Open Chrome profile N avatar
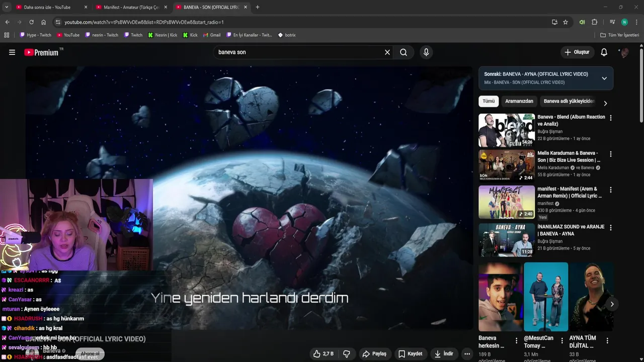Viewport: 644px width, 362px height. pos(624,22)
